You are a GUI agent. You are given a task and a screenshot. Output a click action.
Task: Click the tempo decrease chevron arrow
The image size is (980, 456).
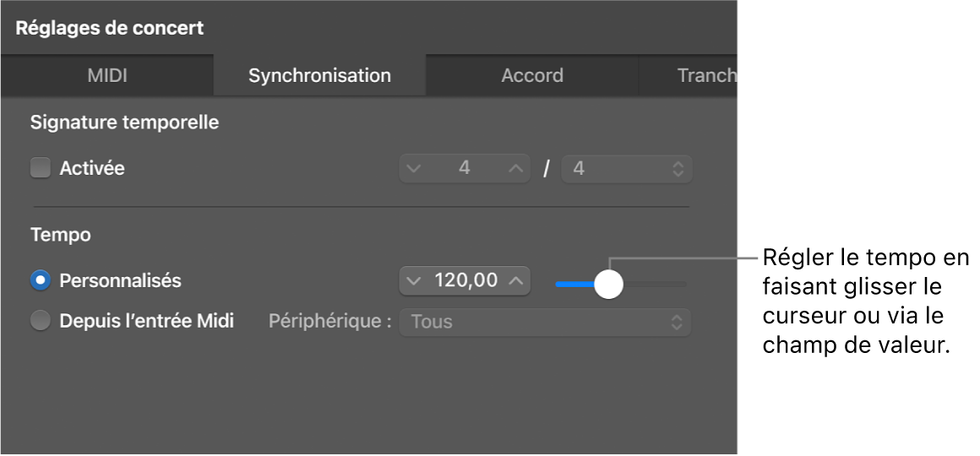click(x=413, y=280)
